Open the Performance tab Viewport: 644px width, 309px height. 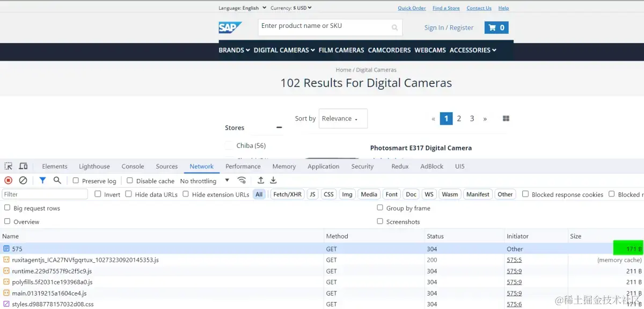coord(243,167)
